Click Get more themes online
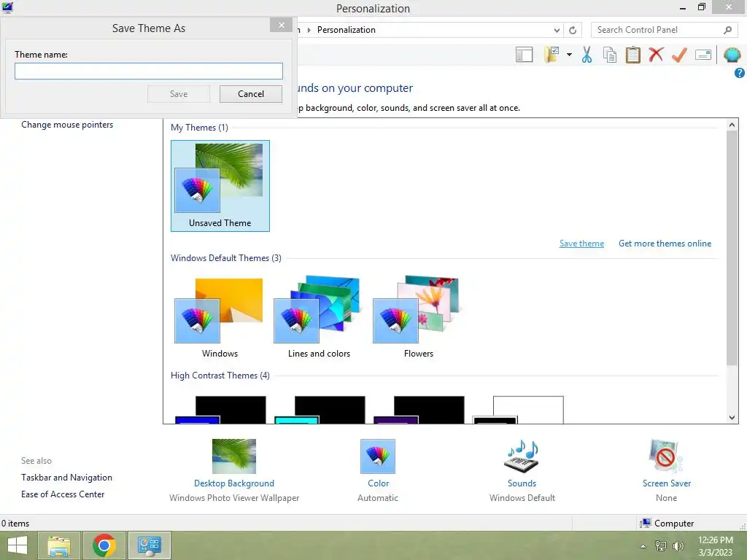The height and width of the screenshot is (560, 747). click(665, 244)
